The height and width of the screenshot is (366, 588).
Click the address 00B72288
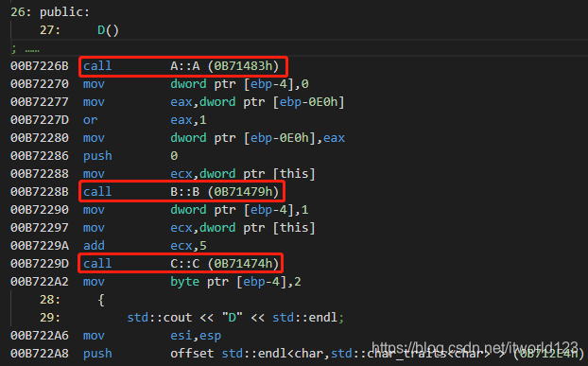40,174
